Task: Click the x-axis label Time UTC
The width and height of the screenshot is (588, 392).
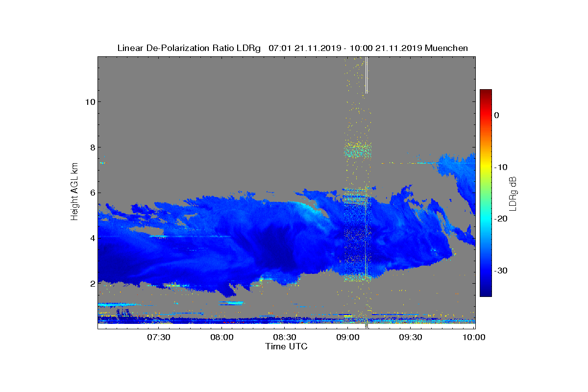Action: (287, 346)
